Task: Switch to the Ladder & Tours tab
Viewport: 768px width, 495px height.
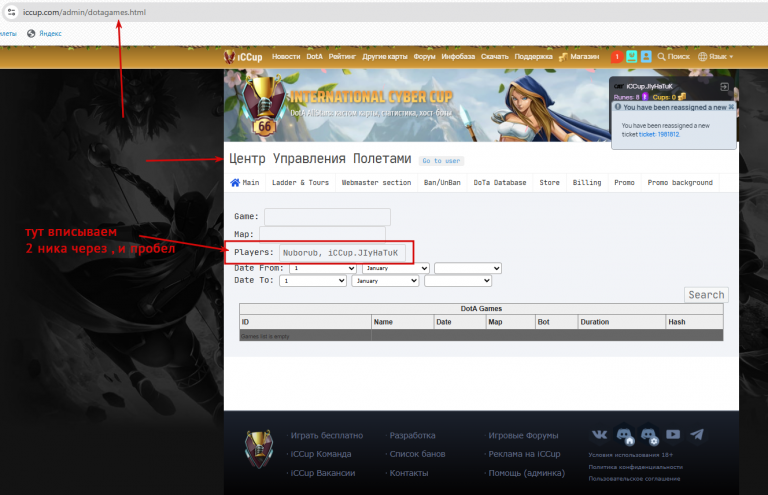Action: coord(300,183)
